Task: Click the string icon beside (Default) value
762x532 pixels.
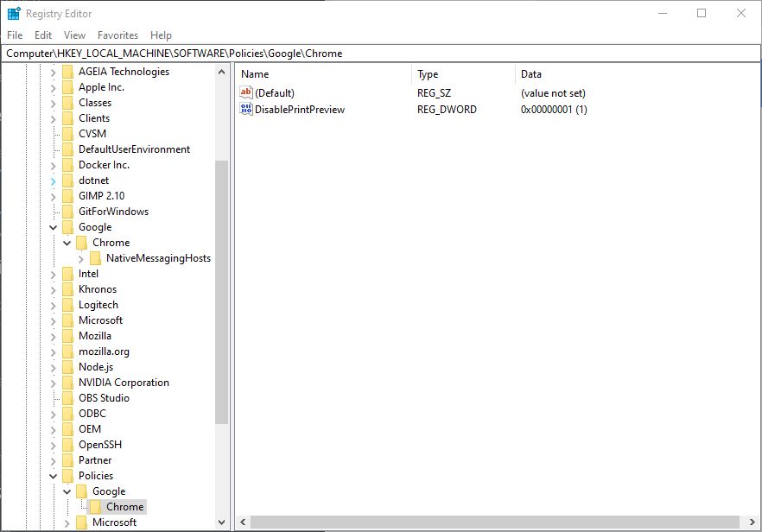Action: (246, 92)
